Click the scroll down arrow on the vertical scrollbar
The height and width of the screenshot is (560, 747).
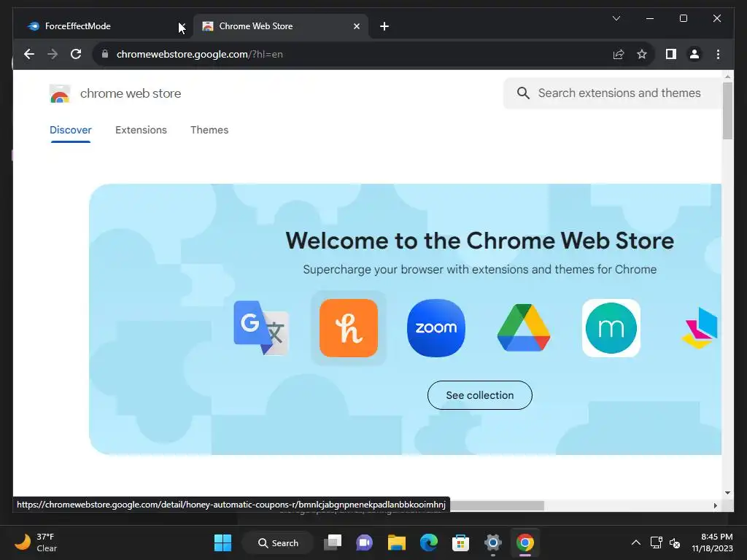tap(727, 493)
